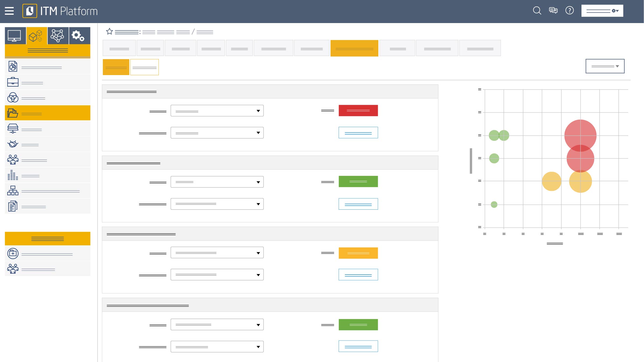Click the green status box in second section
The height and width of the screenshot is (362, 644).
(358, 182)
